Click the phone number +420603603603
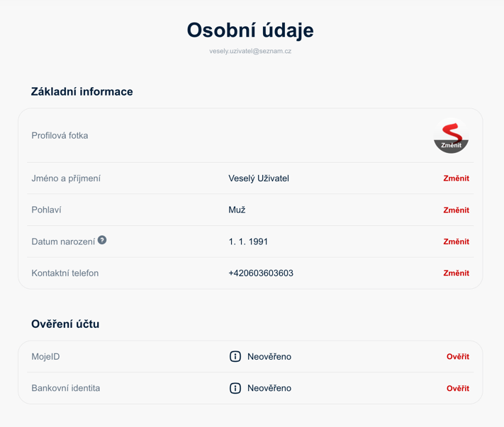Viewport: 504px width, 427px height. pyautogui.click(x=261, y=273)
